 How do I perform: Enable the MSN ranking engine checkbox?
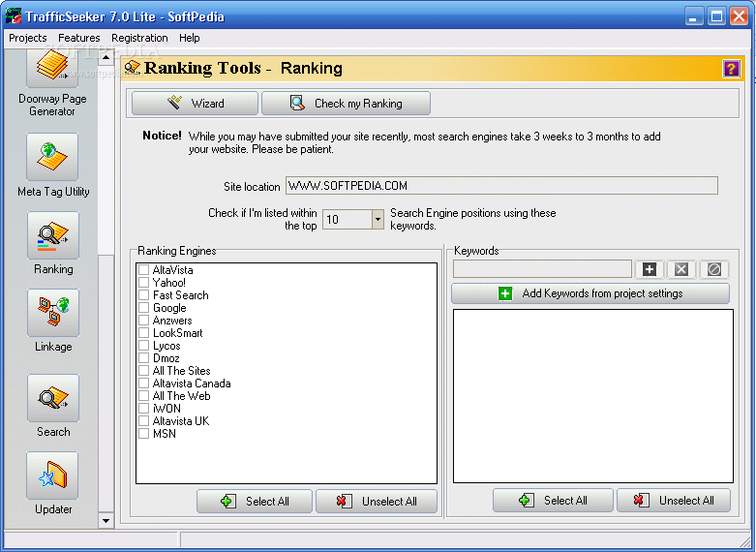143,433
